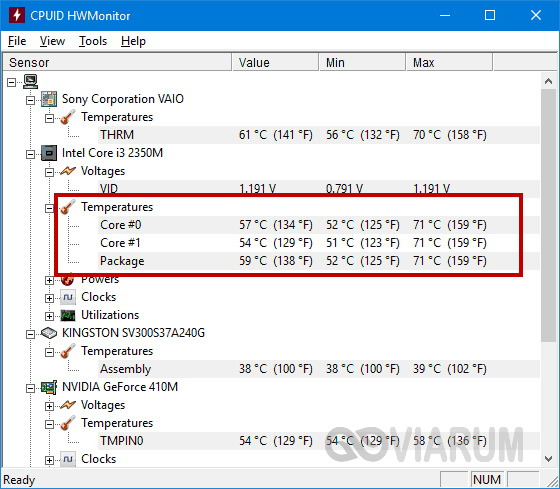Viewport: 560px width, 489px height.
Task: Click the Clocks waveform icon under NVIDIA GeForce
Action: tap(68, 459)
